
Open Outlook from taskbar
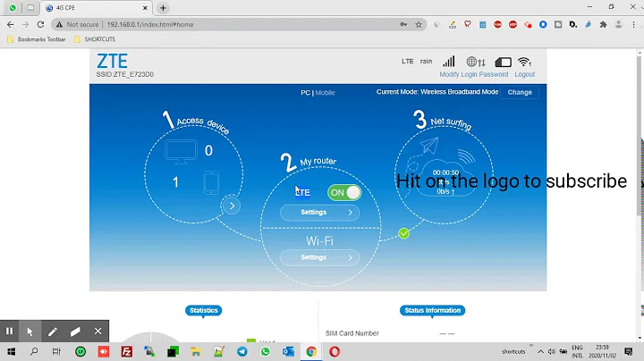click(288, 351)
